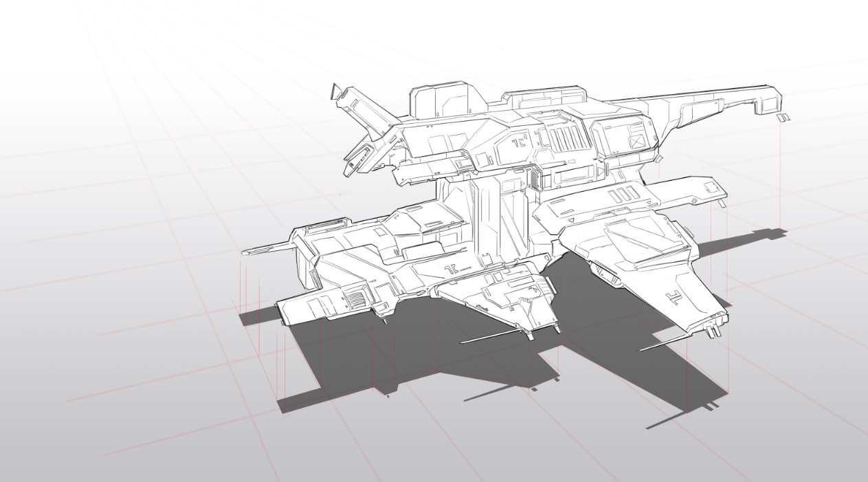The height and width of the screenshot is (482, 868).
Task: Click the logo emblem on the right wing
Action: (674, 297)
